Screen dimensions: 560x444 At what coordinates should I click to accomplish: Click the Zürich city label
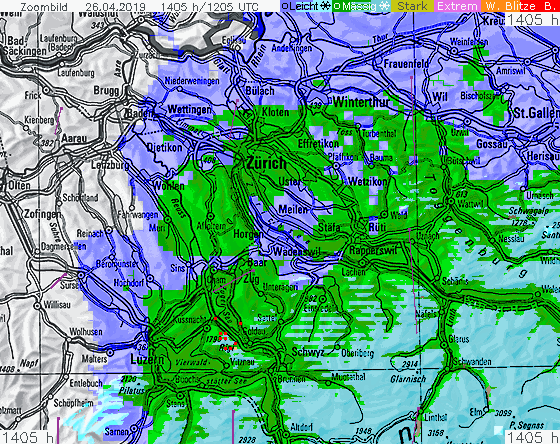coord(267,164)
